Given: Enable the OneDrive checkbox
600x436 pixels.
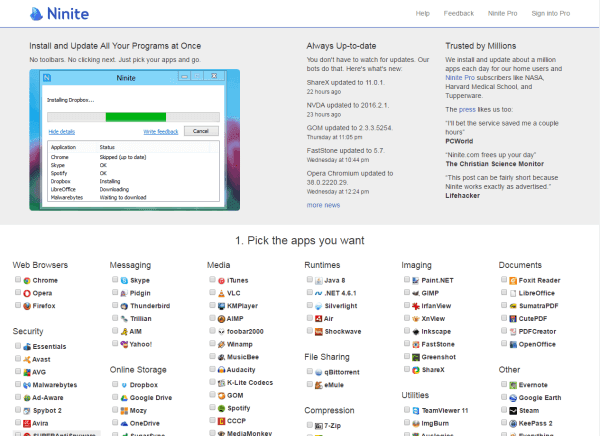Looking at the screenshot, I should pyautogui.click(x=115, y=423).
